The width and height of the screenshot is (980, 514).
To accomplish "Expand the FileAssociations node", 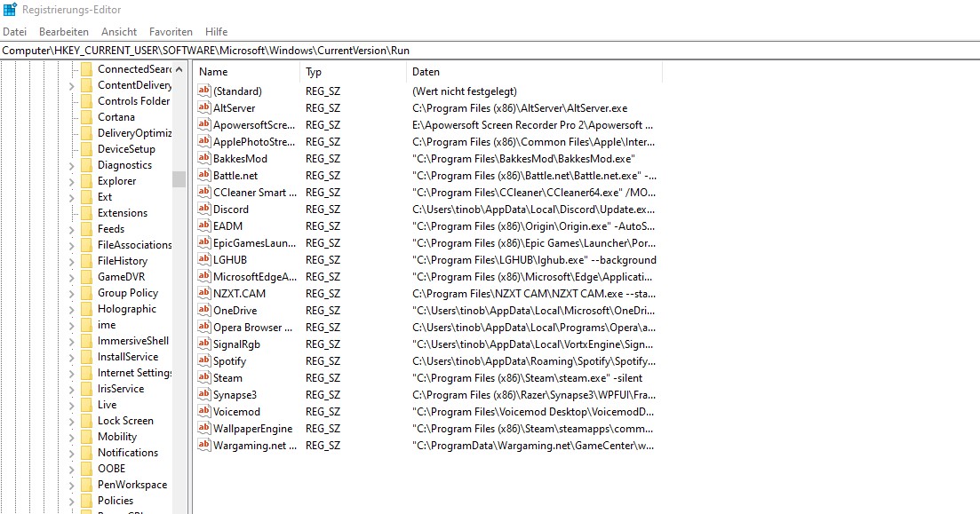I will point(71,244).
